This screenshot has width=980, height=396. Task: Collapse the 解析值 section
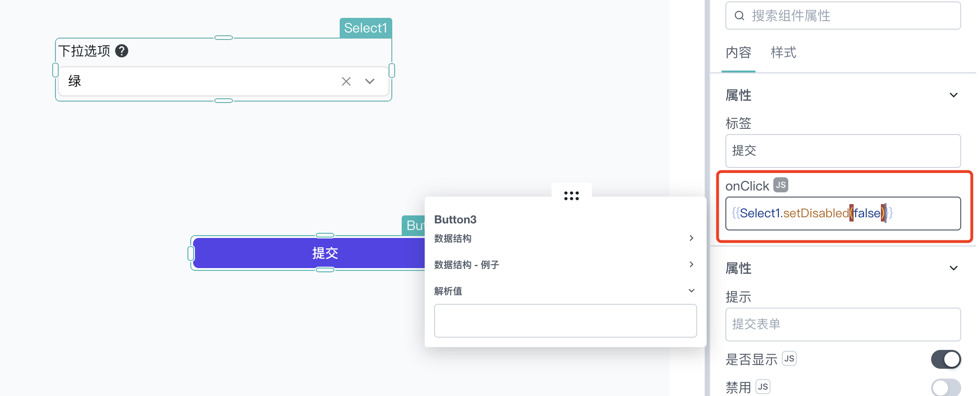(564, 291)
